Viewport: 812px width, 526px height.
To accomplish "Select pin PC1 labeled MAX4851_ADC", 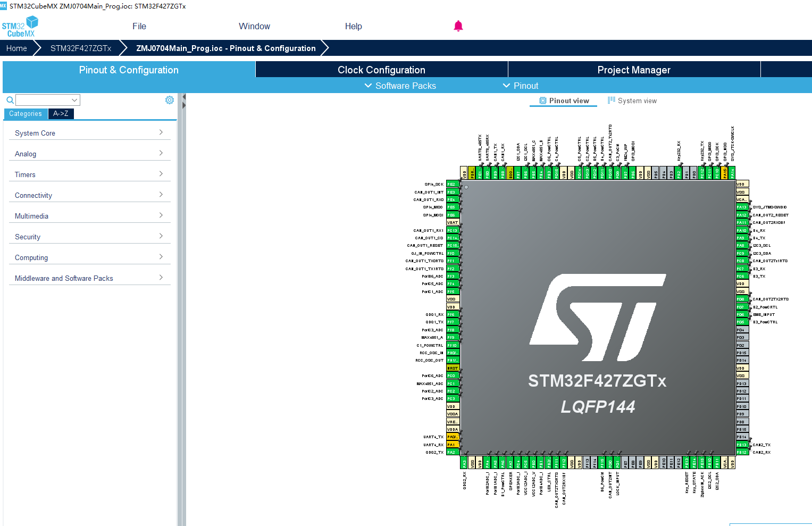I will click(x=453, y=383).
